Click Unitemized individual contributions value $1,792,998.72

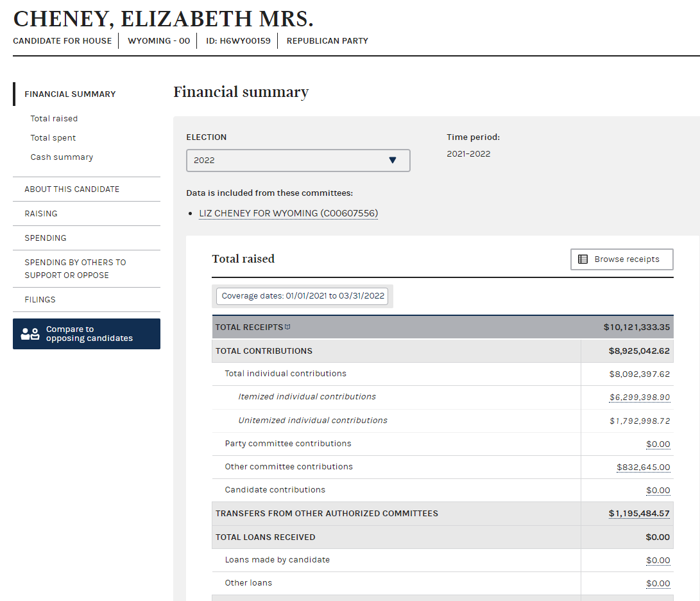pos(640,421)
